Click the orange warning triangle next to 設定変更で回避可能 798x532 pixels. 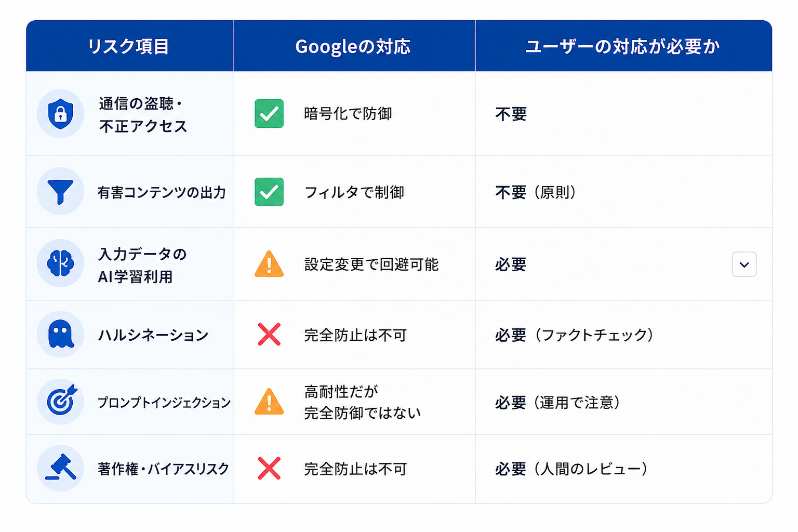pyautogui.click(x=269, y=264)
